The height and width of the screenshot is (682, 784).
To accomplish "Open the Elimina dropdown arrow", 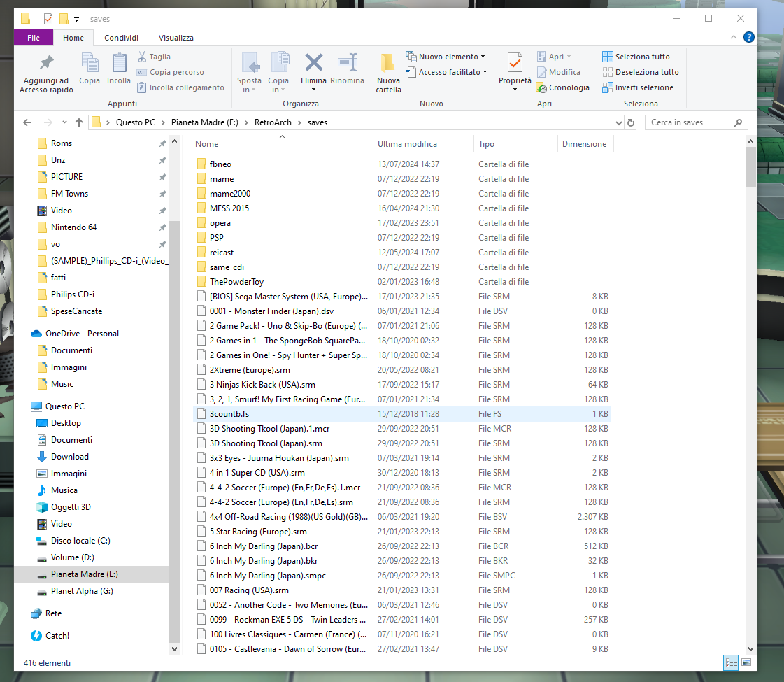I will click(313, 90).
